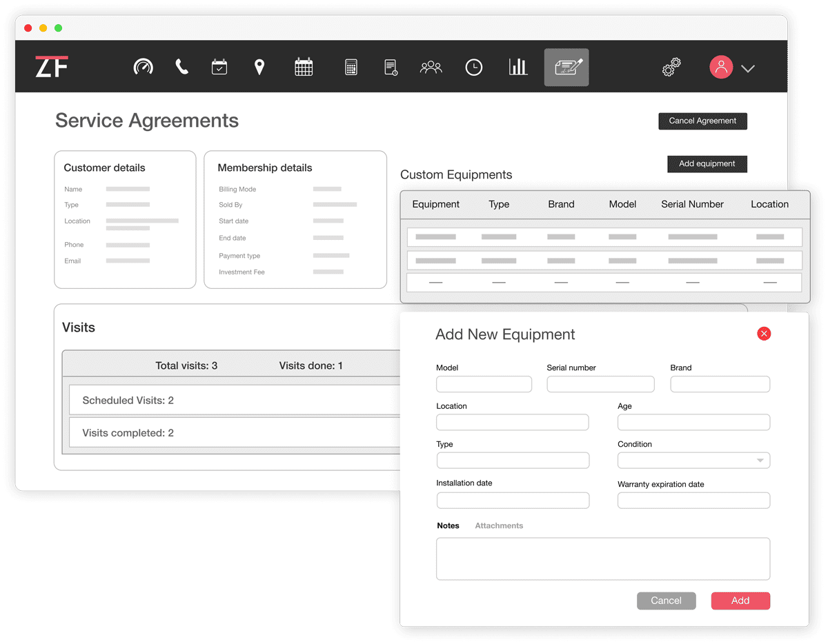Click the Equipment column header
Screen dimensions: 828x644
tap(435, 204)
